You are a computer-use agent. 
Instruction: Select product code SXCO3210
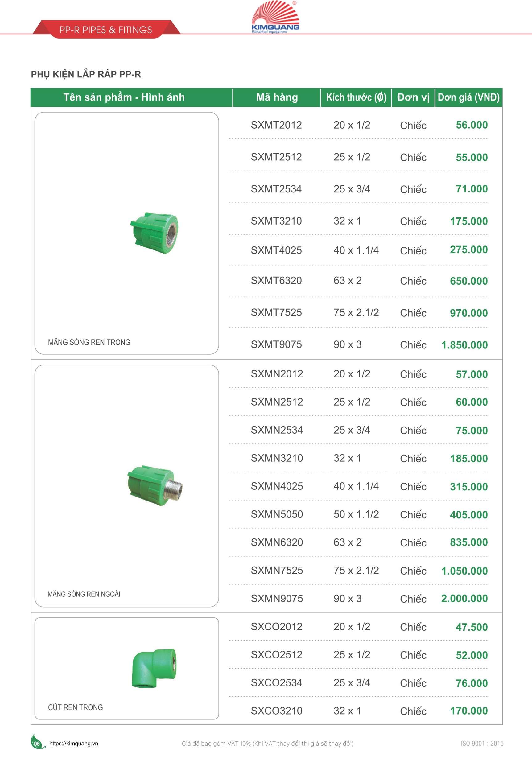[x=276, y=711]
